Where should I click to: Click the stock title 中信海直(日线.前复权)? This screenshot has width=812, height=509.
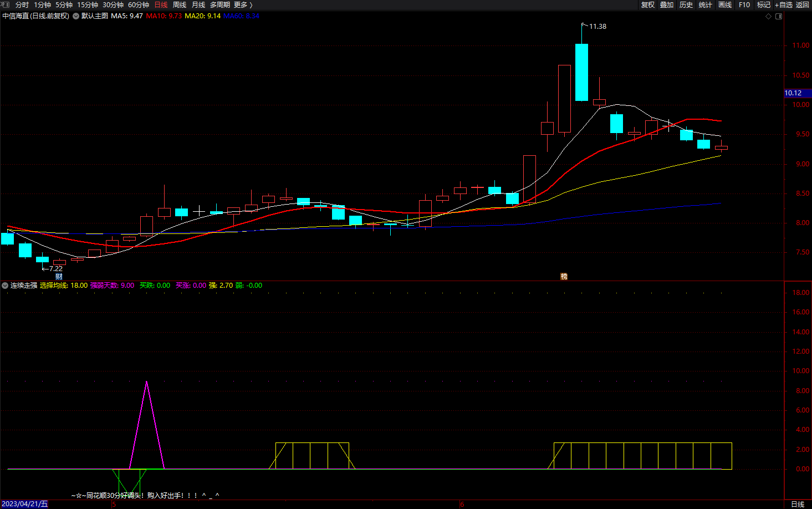pos(36,16)
